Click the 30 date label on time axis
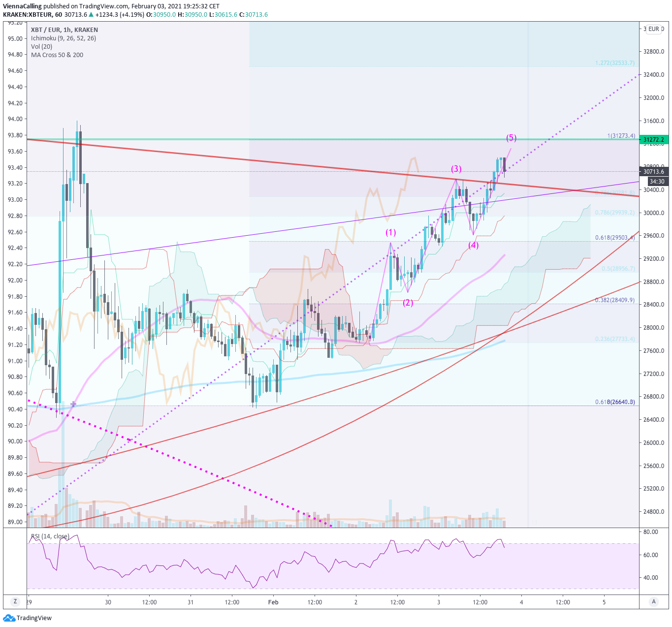 click(108, 602)
